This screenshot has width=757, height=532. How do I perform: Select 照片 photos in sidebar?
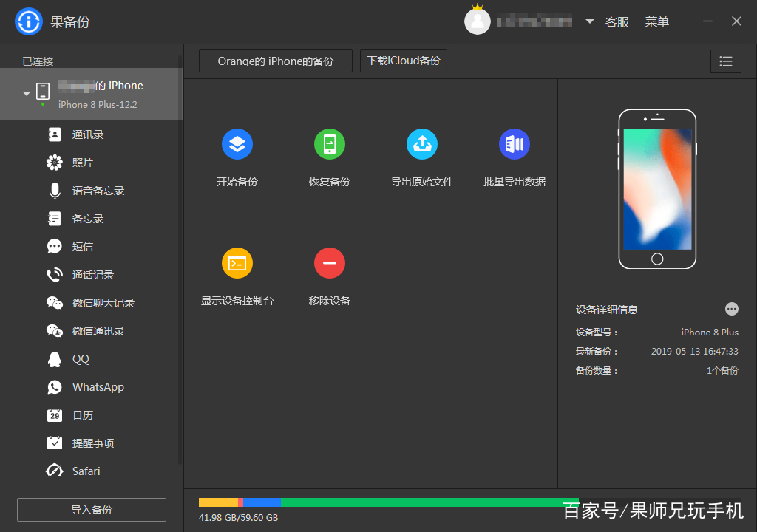pos(91,163)
